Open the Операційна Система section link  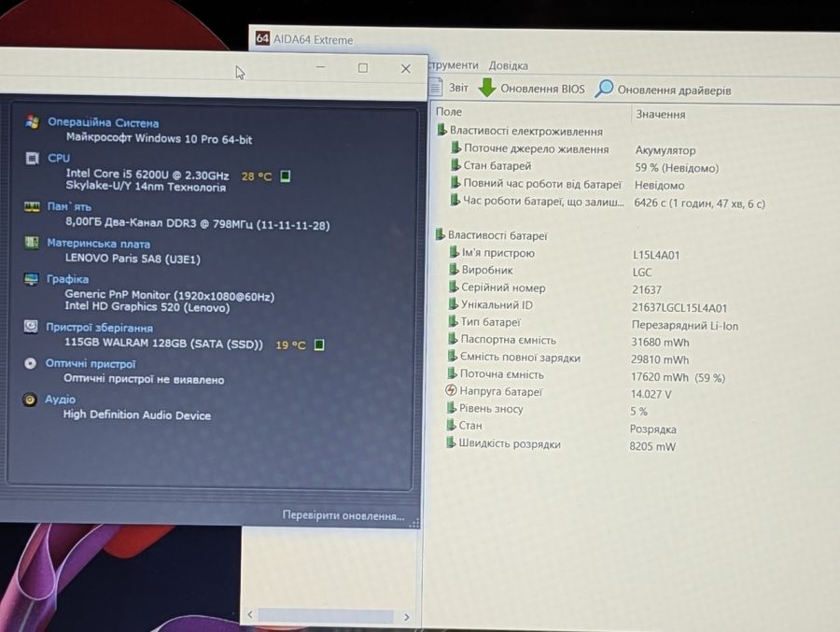(103, 122)
